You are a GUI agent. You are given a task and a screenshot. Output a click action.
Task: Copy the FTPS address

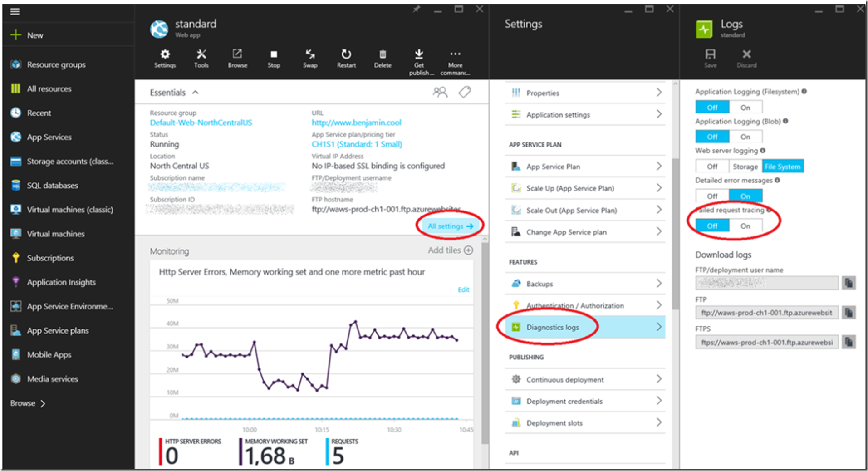pyautogui.click(x=848, y=342)
